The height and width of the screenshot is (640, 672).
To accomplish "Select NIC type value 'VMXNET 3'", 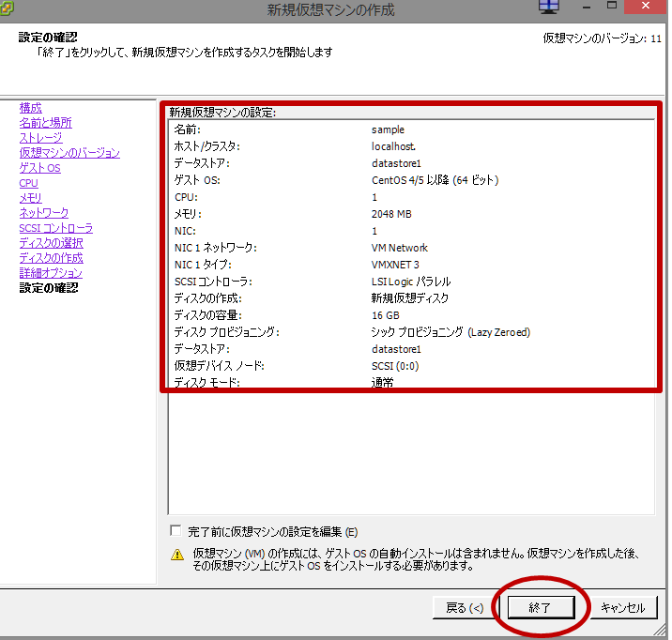I will [x=395, y=265].
